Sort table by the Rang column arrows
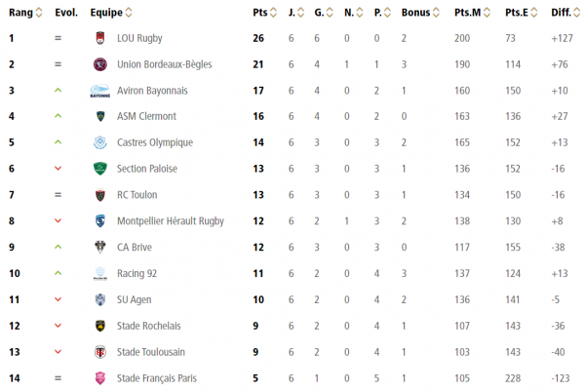 pyautogui.click(x=38, y=13)
